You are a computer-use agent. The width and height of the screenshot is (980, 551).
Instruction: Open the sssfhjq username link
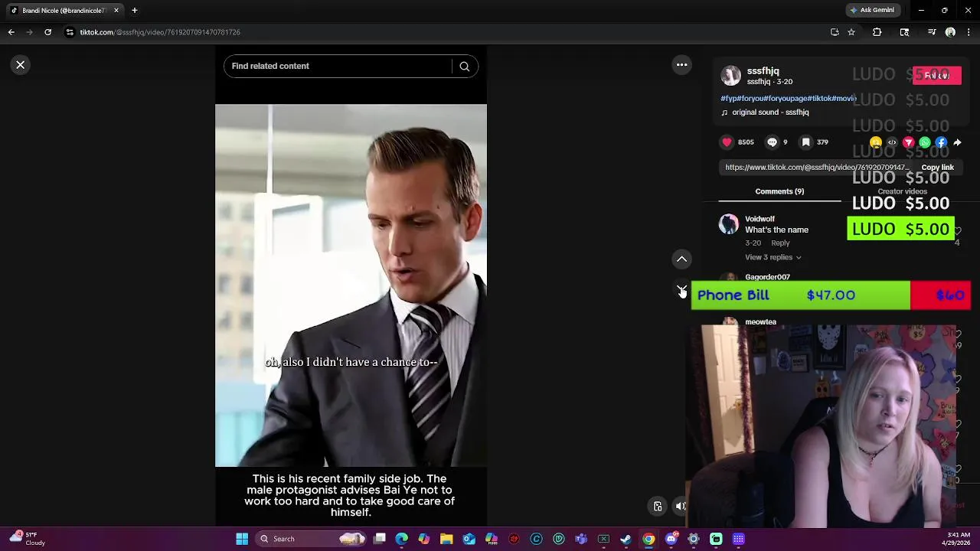pyautogui.click(x=763, y=71)
